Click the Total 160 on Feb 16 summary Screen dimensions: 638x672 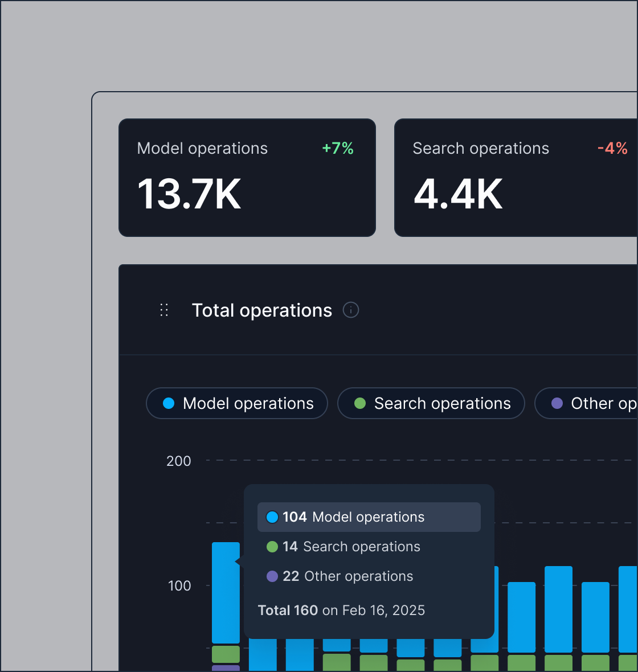341,610
